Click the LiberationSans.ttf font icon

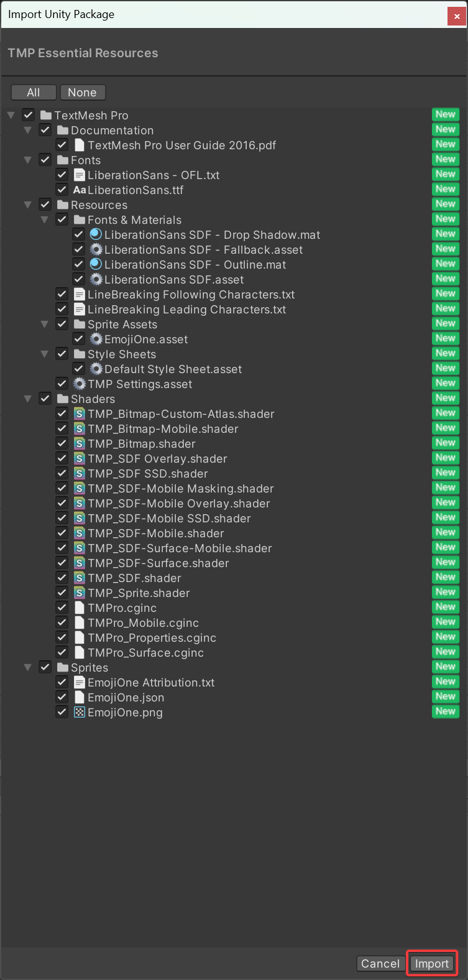pyautogui.click(x=80, y=190)
